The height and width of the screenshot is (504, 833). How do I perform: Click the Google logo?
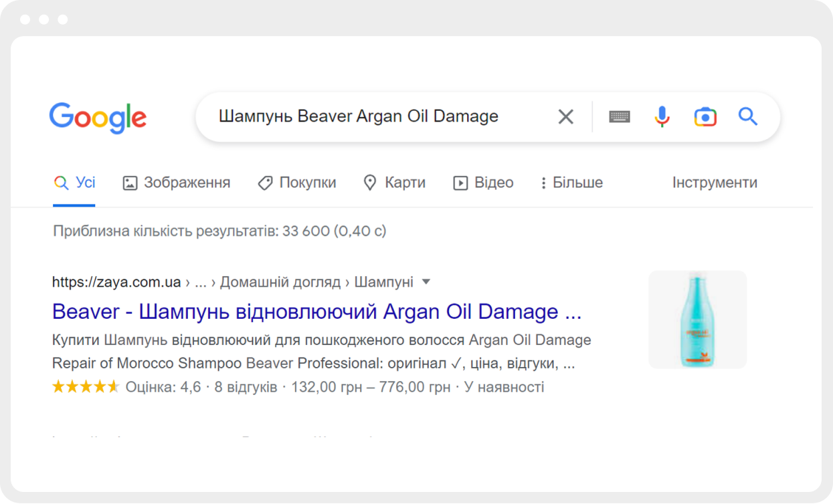pos(98,118)
